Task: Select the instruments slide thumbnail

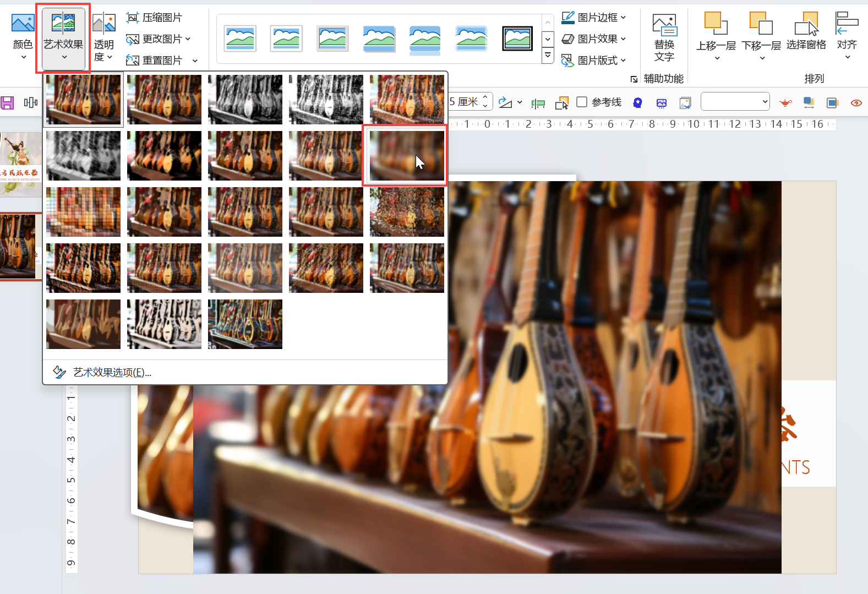Action: tap(21, 246)
